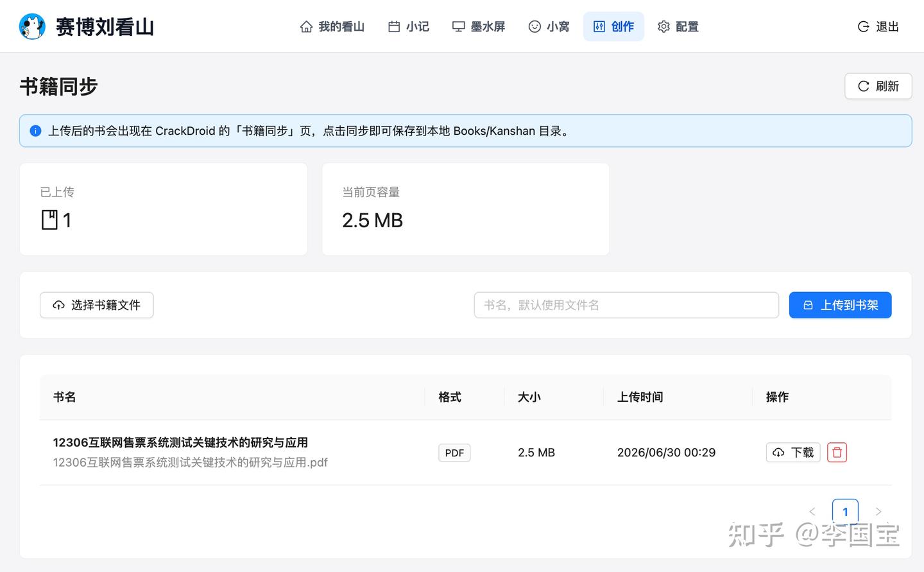924x572 pixels.
Task: Click the 赛博刘看山 mascot logo
Action: [32, 26]
